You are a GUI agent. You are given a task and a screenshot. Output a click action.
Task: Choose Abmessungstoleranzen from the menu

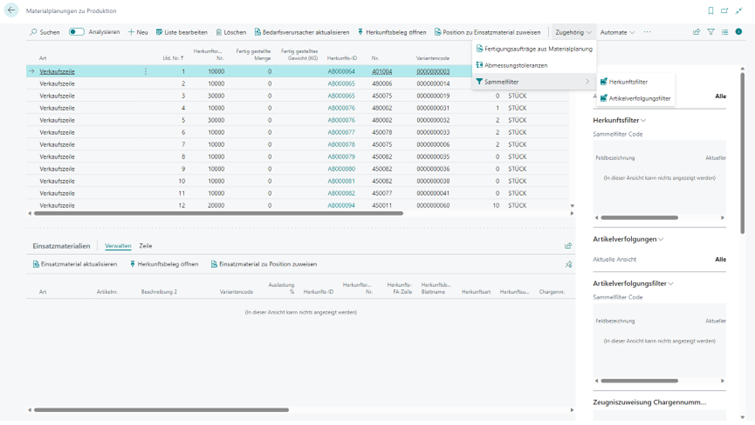point(515,65)
